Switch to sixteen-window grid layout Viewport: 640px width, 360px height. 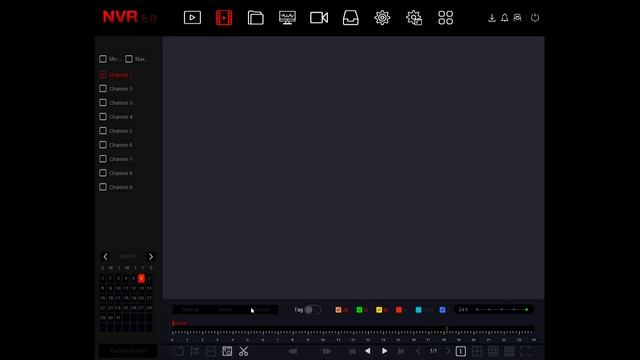coord(509,351)
